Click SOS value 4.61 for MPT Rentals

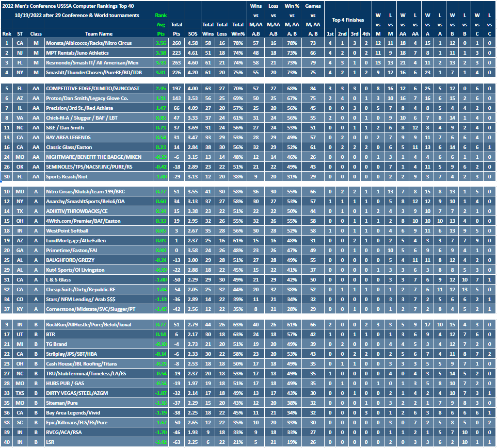click(193, 53)
